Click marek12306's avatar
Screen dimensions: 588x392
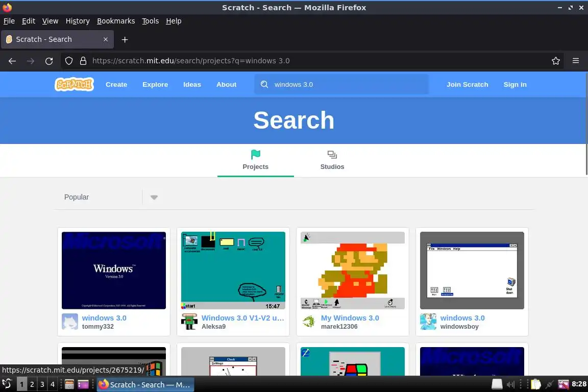click(309, 322)
